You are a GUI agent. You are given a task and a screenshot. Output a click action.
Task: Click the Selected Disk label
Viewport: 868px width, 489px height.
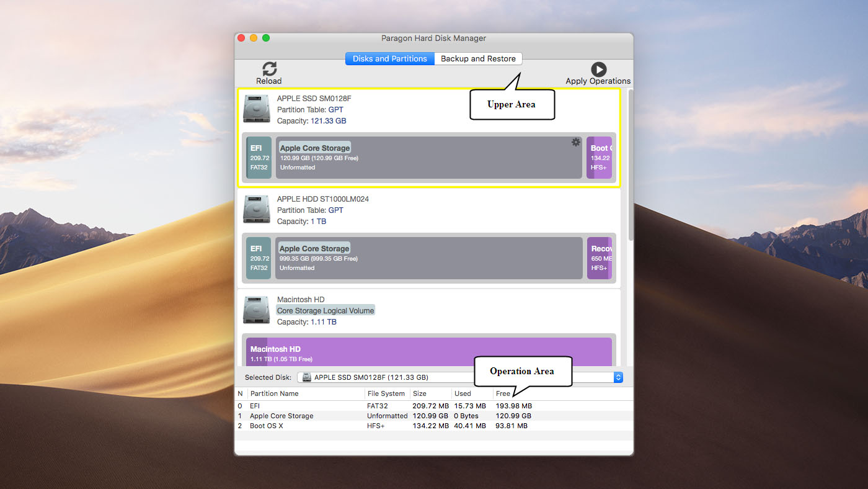268,377
